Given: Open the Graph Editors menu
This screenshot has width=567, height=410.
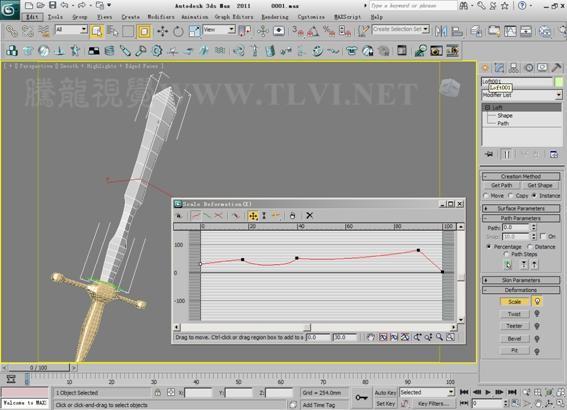Looking at the screenshot, I should 234,17.
